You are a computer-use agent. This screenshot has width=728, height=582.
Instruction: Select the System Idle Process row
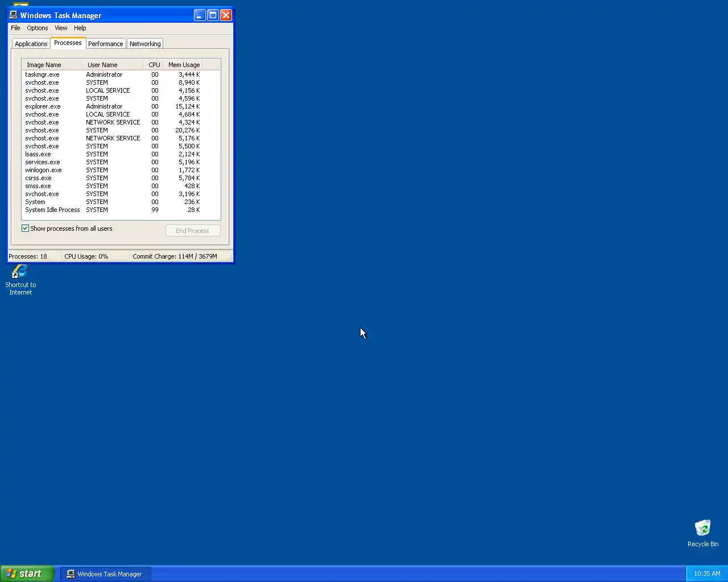[113, 210]
